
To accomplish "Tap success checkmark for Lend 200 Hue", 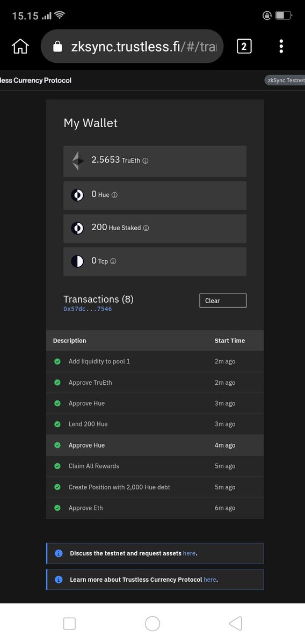I will pyautogui.click(x=57, y=425).
